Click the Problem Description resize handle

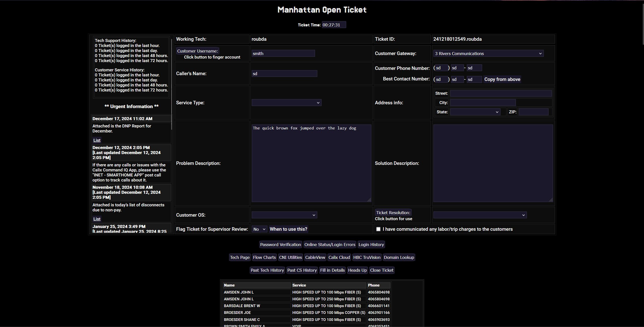click(369, 200)
